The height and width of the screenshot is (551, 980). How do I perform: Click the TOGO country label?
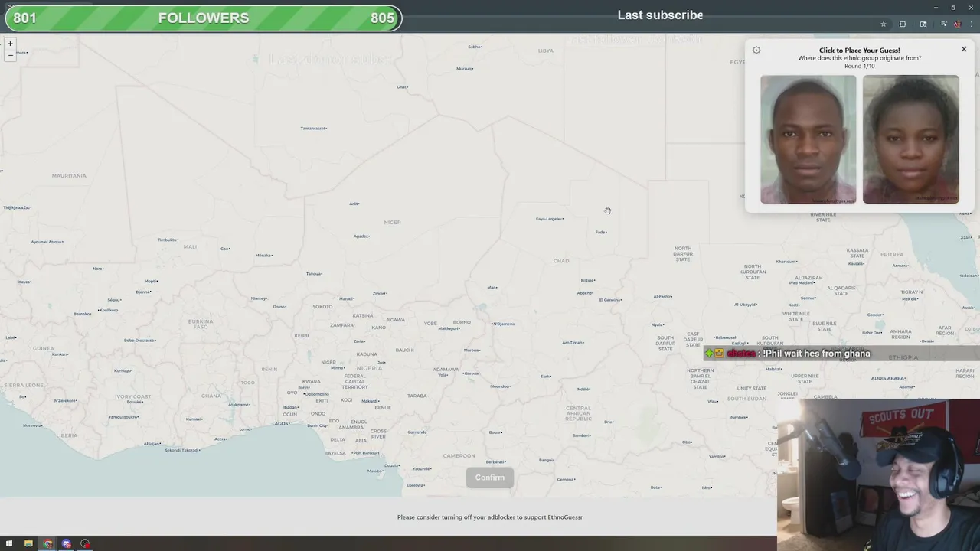pos(247,383)
